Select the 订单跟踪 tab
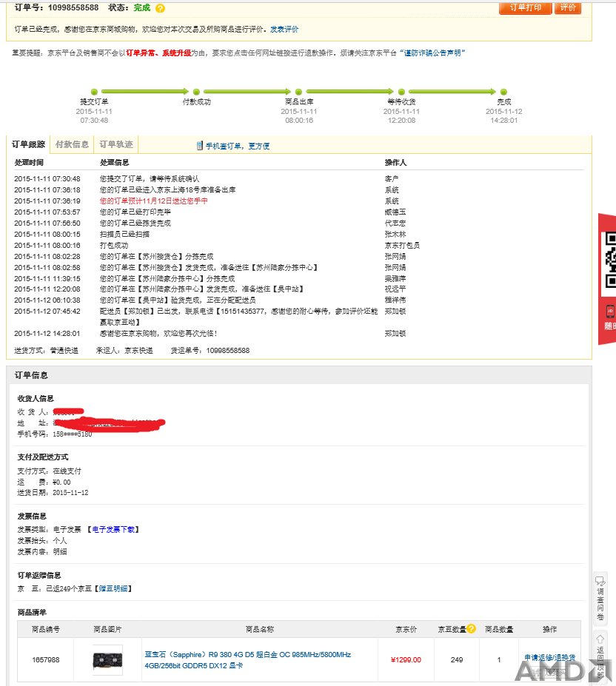The width and height of the screenshot is (616, 686). tap(28, 144)
